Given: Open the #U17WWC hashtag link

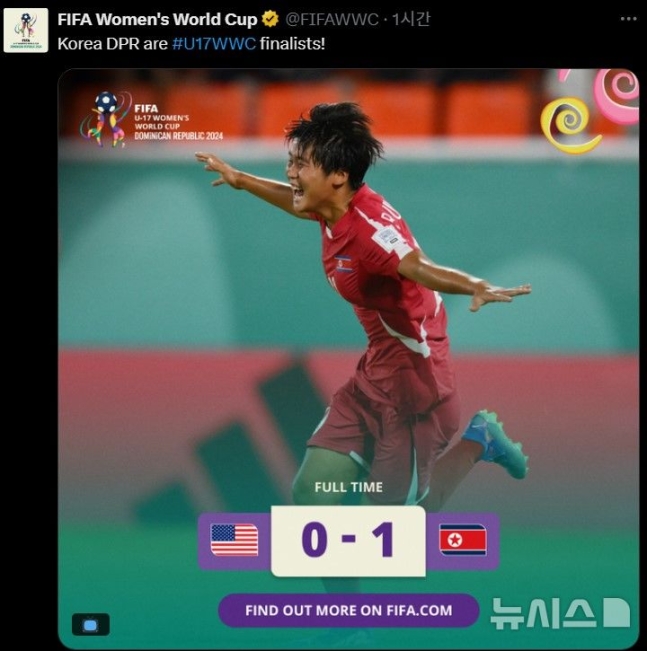Looking at the screenshot, I should (214, 44).
